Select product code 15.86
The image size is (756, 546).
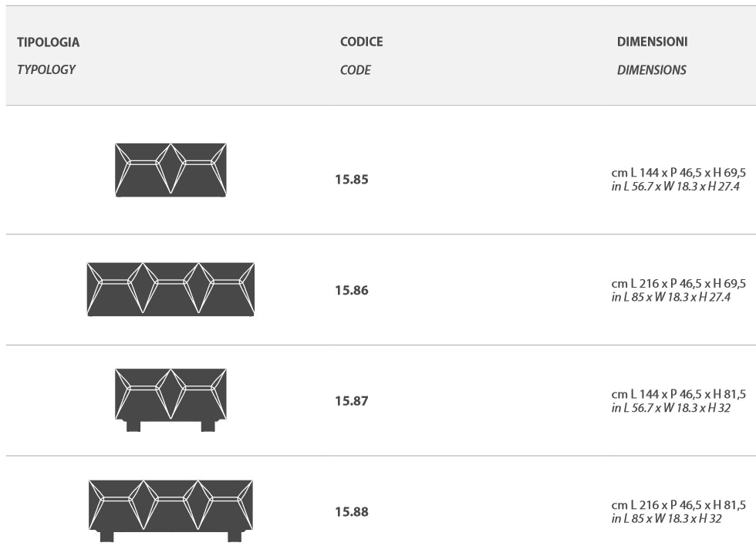click(x=352, y=292)
